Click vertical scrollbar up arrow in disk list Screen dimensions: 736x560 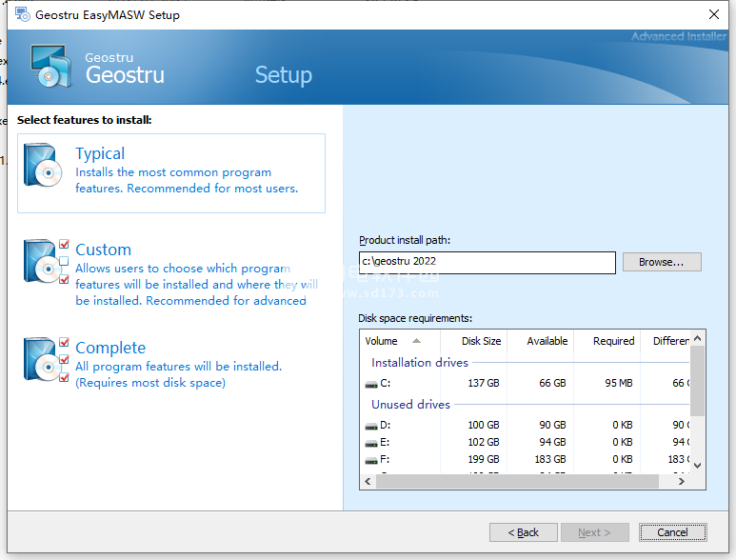[698, 338]
